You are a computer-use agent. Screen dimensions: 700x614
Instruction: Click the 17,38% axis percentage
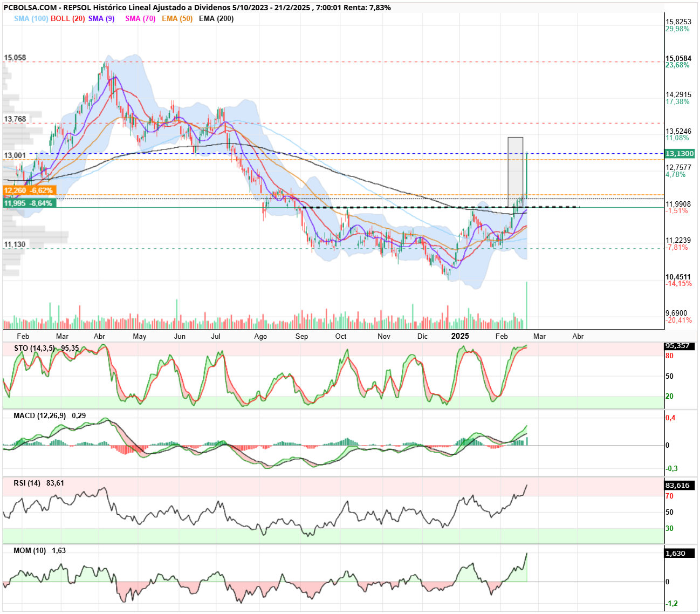[677, 101]
